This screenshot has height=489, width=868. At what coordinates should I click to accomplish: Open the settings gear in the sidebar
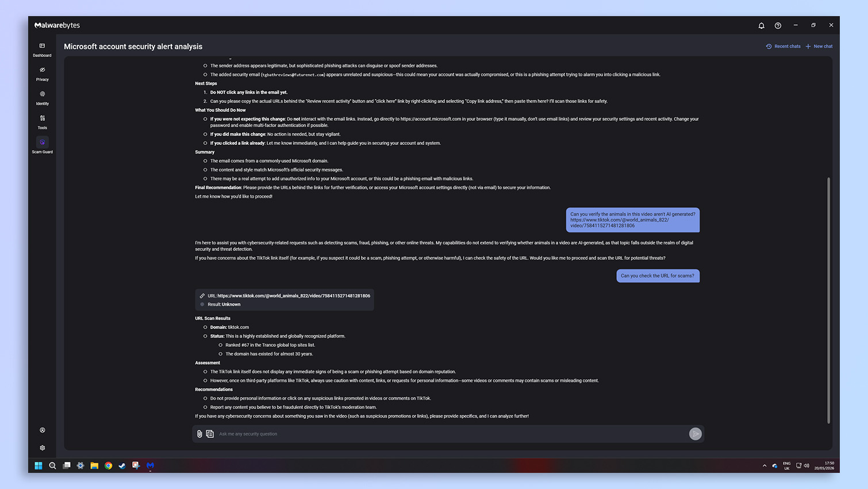point(42,448)
